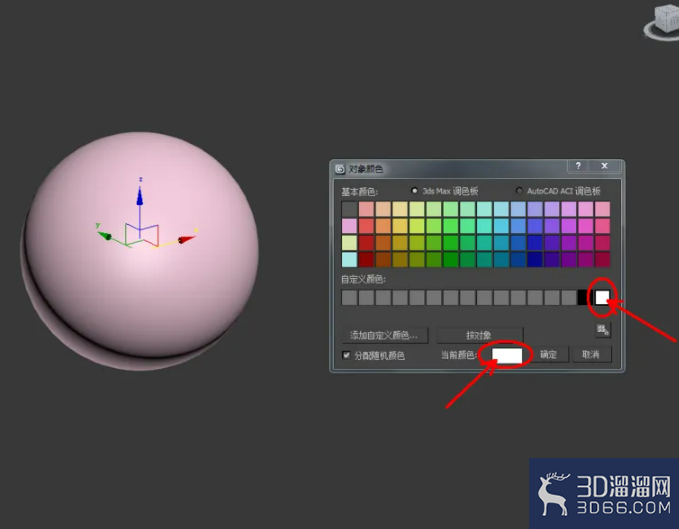
Task: Select the green Y axis arrow of gizmo
Action: (105, 236)
